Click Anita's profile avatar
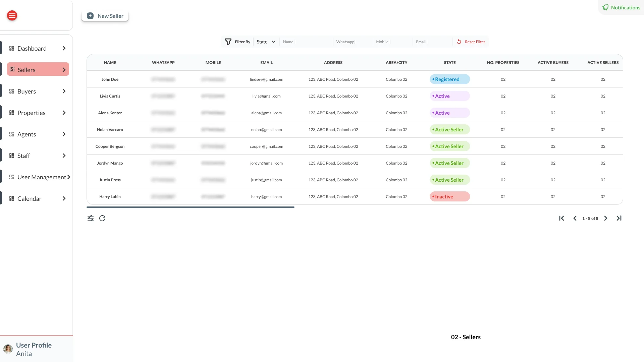 click(x=8, y=349)
